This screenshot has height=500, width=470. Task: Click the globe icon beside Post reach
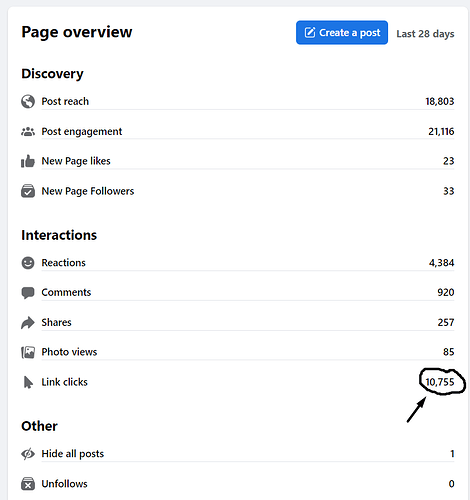28,101
